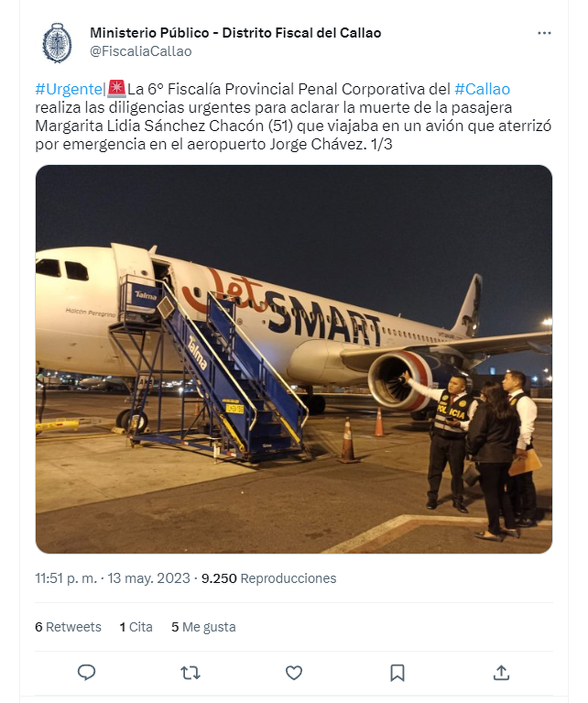This screenshot has width=588, height=703.
Task: Open the #Callao hashtag link
Action: (482, 89)
